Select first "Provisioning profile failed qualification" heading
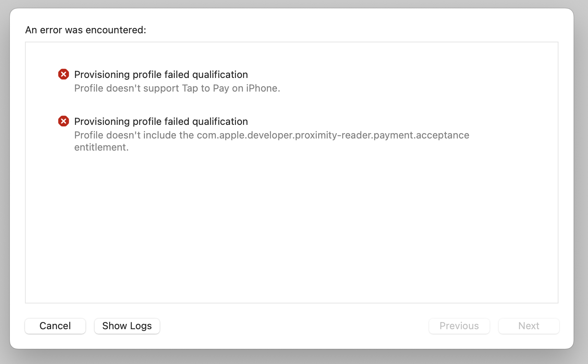The width and height of the screenshot is (588, 364). coord(161,75)
